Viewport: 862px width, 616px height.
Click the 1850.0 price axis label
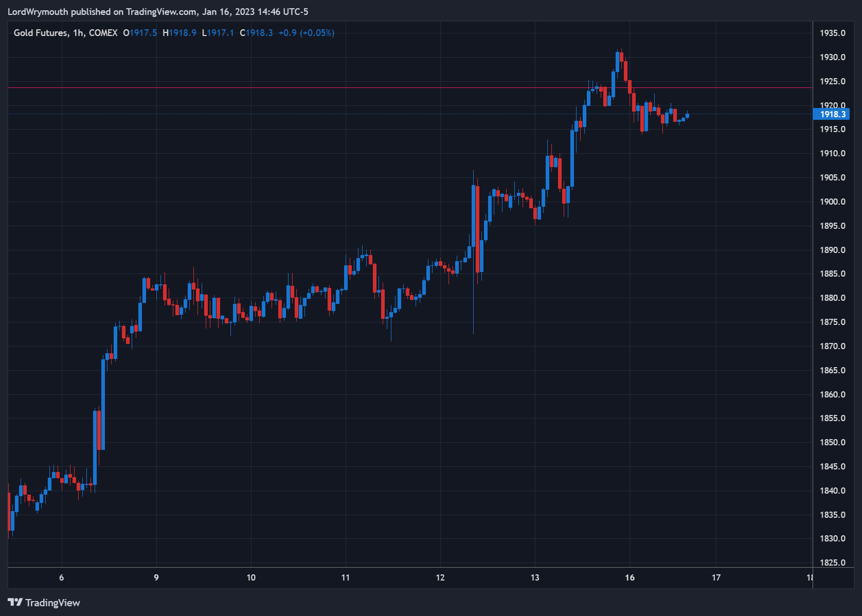pyautogui.click(x=833, y=442)
